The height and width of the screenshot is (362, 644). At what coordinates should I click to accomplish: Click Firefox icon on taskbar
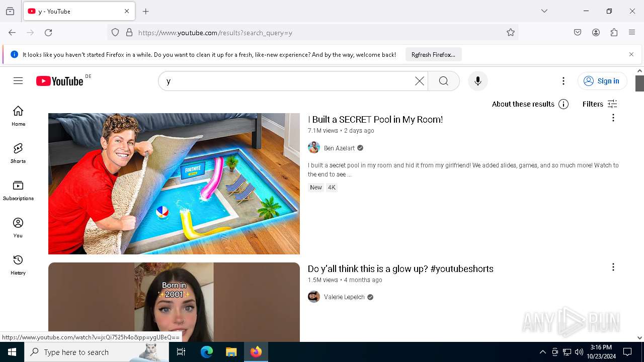pos(256,352)
